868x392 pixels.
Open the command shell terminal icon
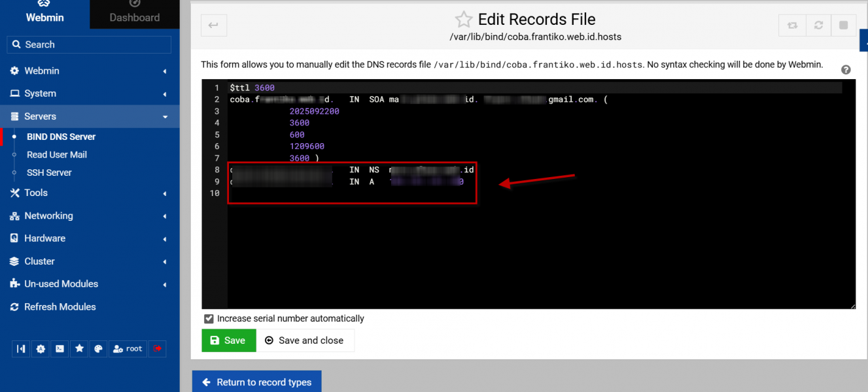[60, 349]
